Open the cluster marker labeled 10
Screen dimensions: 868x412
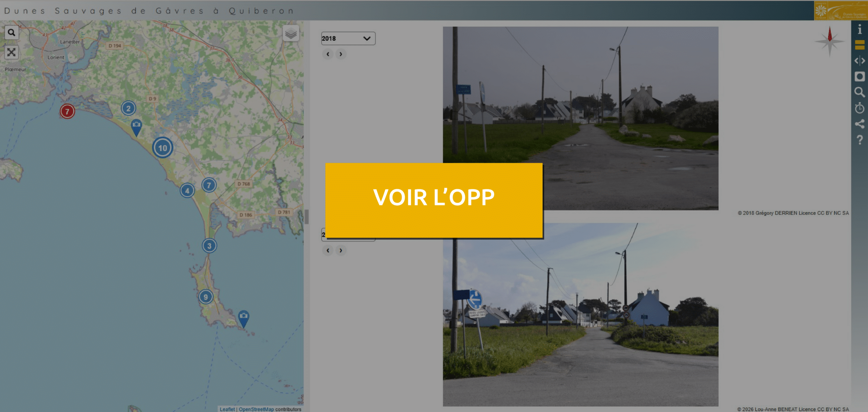(163, 148)
